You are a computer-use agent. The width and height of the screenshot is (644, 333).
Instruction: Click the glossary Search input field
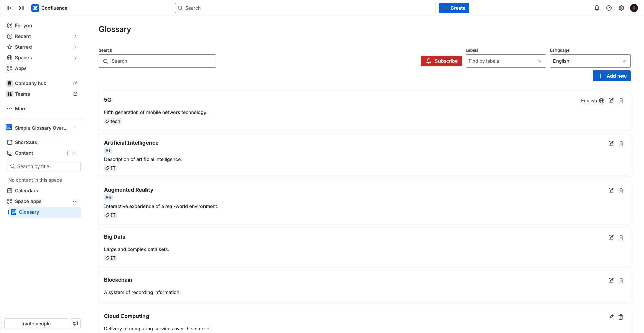pos(157,61)
